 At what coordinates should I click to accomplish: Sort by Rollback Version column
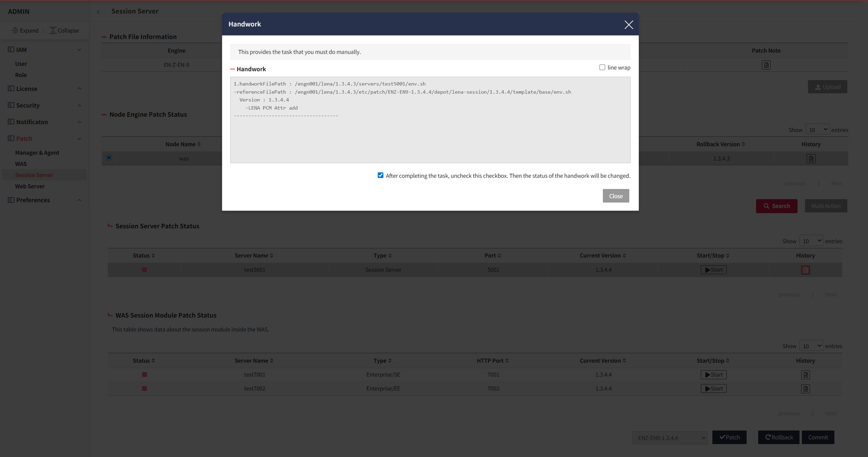tap(721, 144)
